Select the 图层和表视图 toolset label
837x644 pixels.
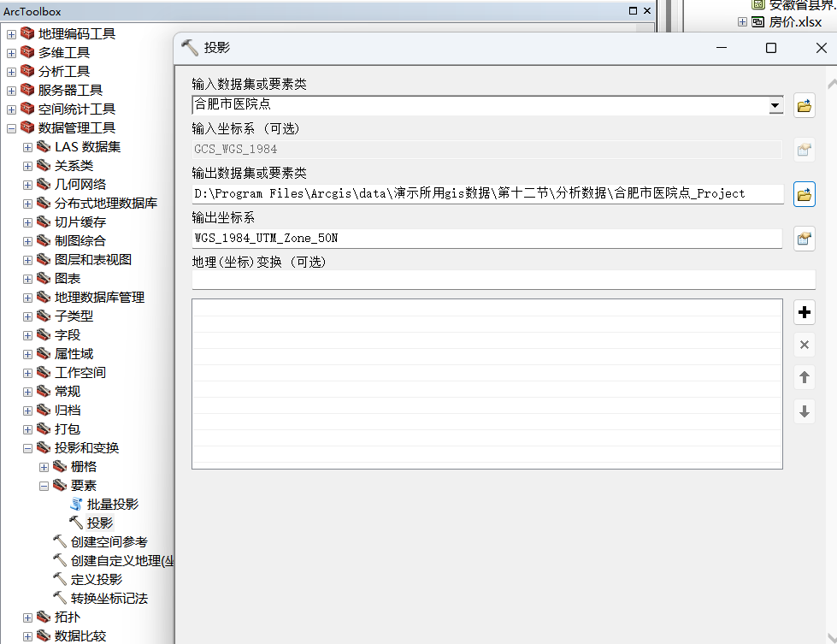(x=93, y=259)
